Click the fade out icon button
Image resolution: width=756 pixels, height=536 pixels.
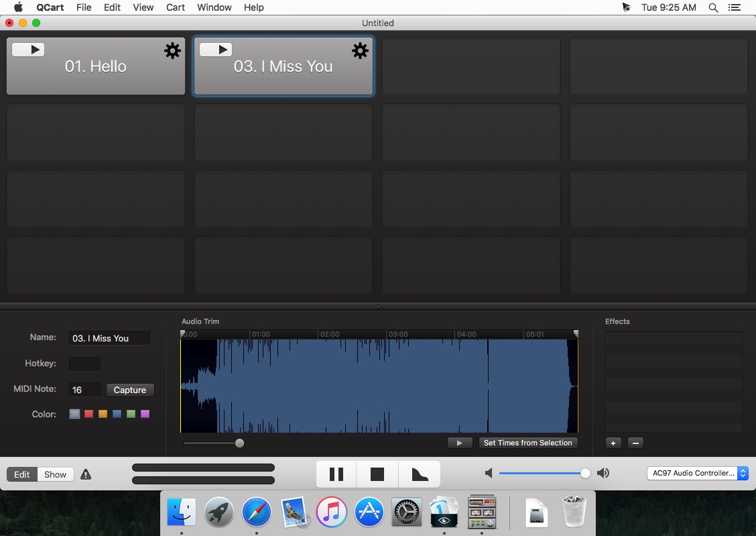tap(420, 474)
